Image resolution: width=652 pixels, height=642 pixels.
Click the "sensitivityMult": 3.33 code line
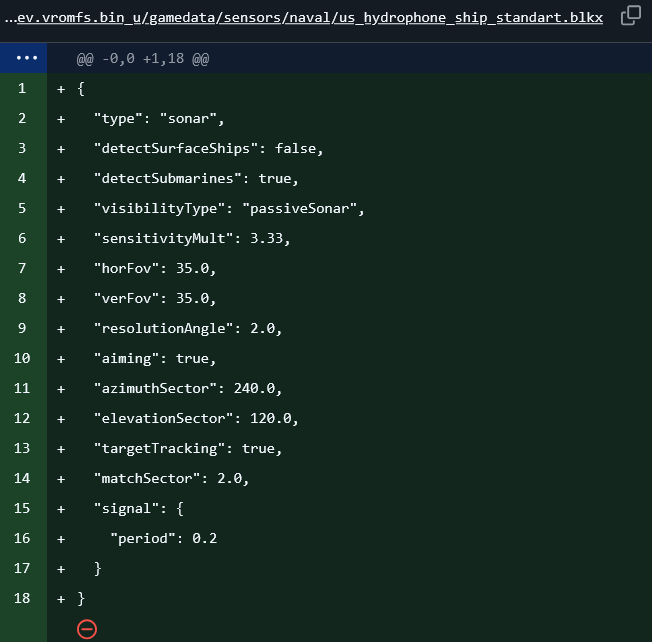click(x=192, y=239)
